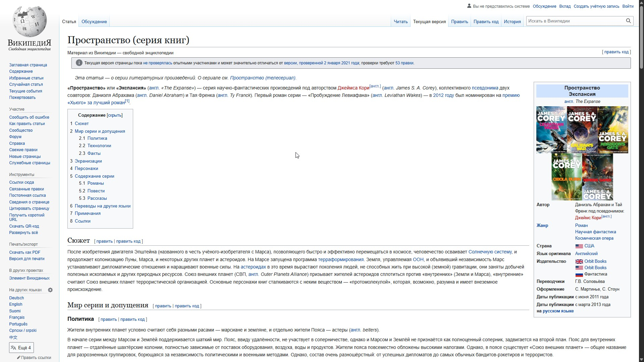Jump to Экранизации in contents
This screenshot has height=362, width=644.
[x=88, y=161]
